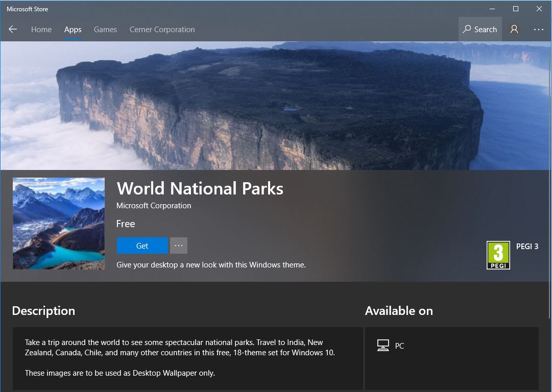The image size is (552, 392).
Task: Click the magnifying glass search icon
Action: (467, 29)
